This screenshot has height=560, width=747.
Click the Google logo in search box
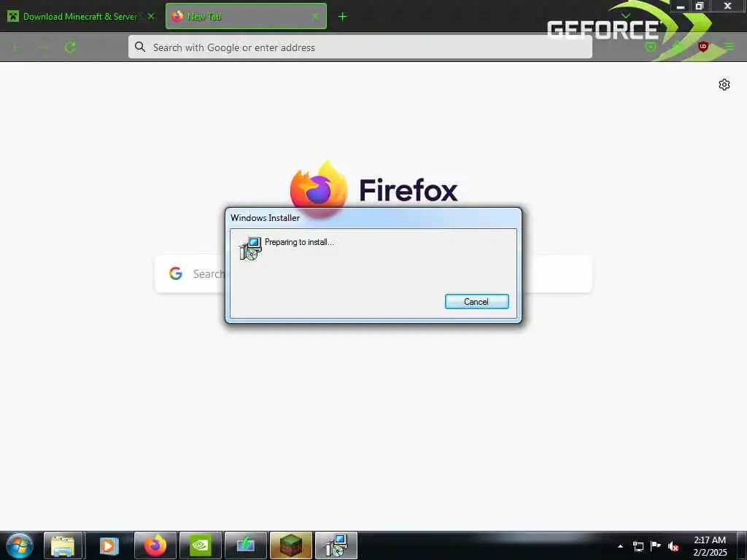(176, 273)
